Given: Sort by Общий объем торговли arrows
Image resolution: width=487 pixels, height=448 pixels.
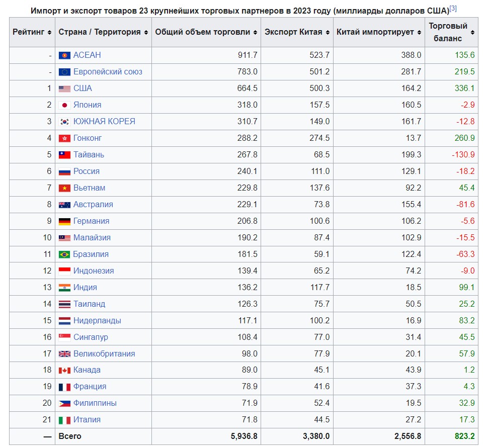Looking at the screenshot, I should [x=255, y=32].
